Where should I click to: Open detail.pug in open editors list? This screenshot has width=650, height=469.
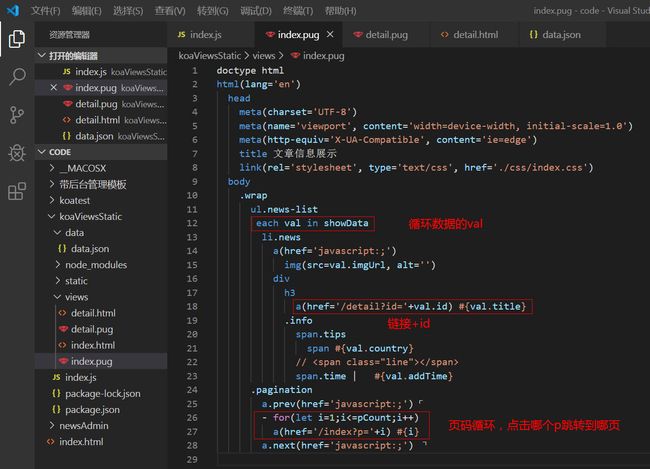point(101,104)
